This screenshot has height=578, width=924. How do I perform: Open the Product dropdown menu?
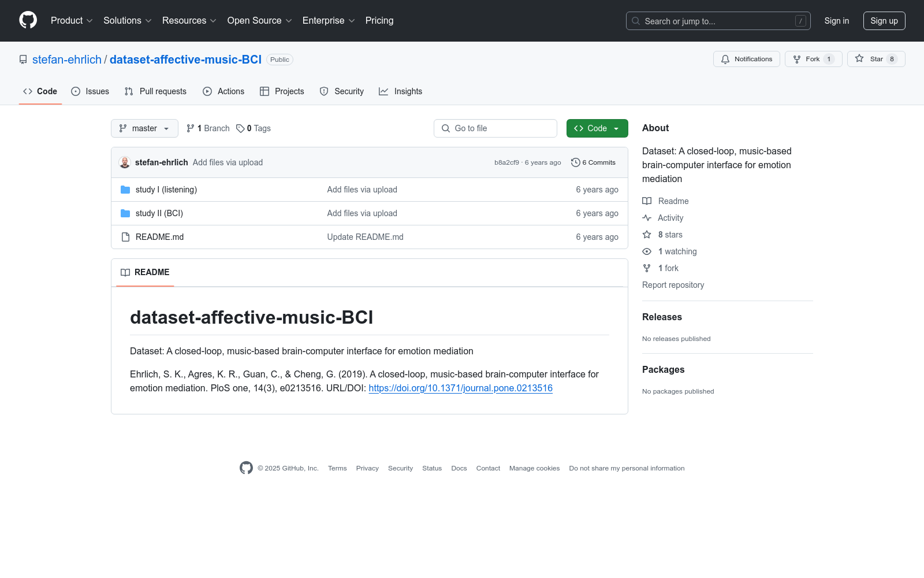[72, 21]
